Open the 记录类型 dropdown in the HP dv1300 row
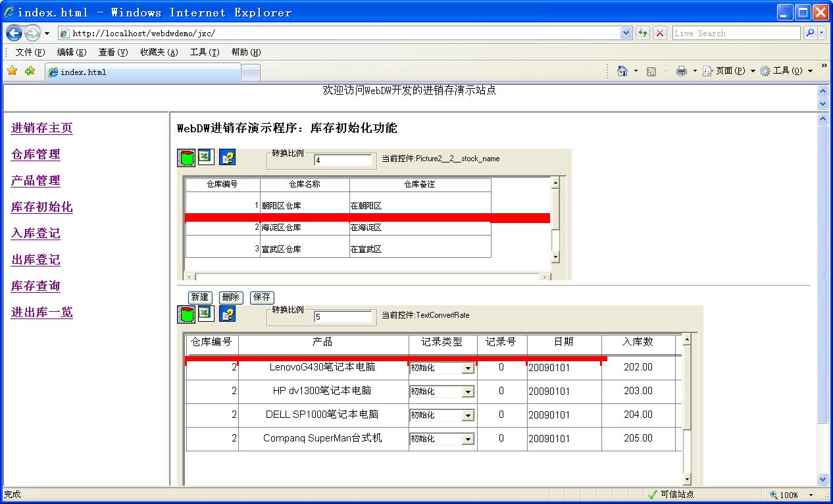 pos(468,392)
